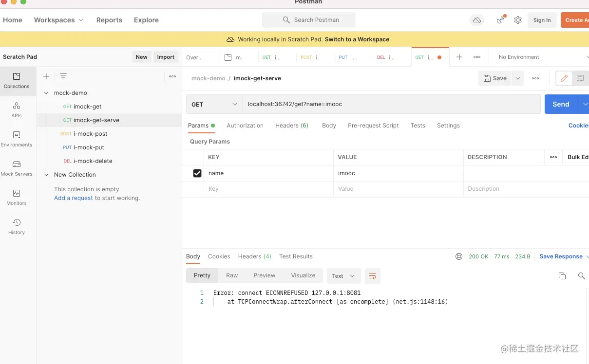Switch to response Headers (4) tab
The height and width of the screenshot is (364, 589).
254,256
